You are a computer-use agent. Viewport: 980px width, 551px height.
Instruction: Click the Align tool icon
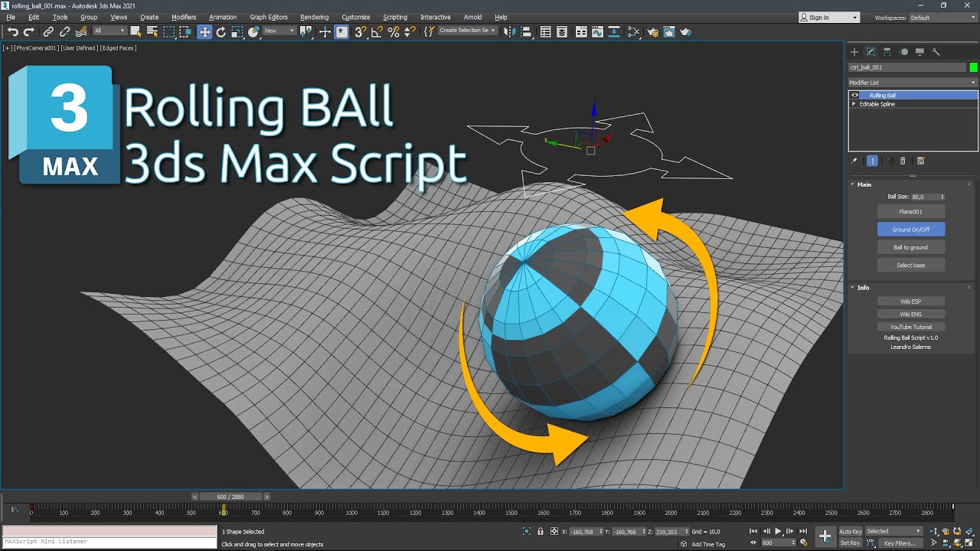click(526, 31)
